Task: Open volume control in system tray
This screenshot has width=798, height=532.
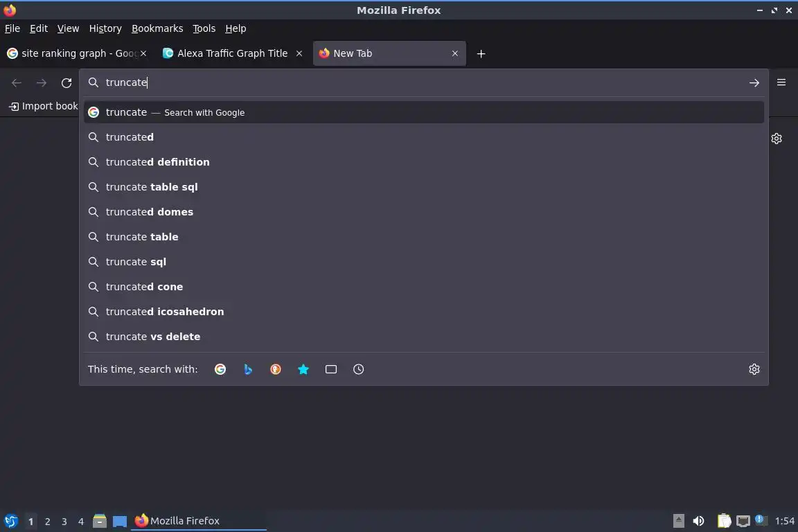Action: (699, 521)
